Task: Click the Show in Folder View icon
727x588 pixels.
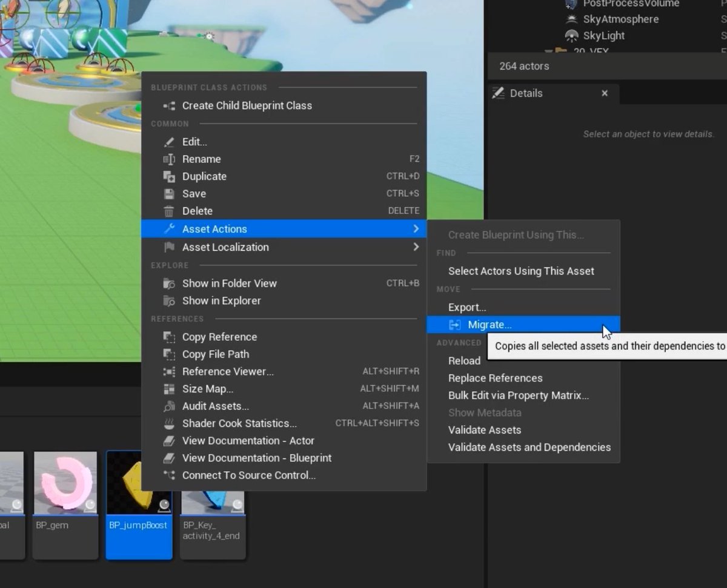Action: point(169,283)
